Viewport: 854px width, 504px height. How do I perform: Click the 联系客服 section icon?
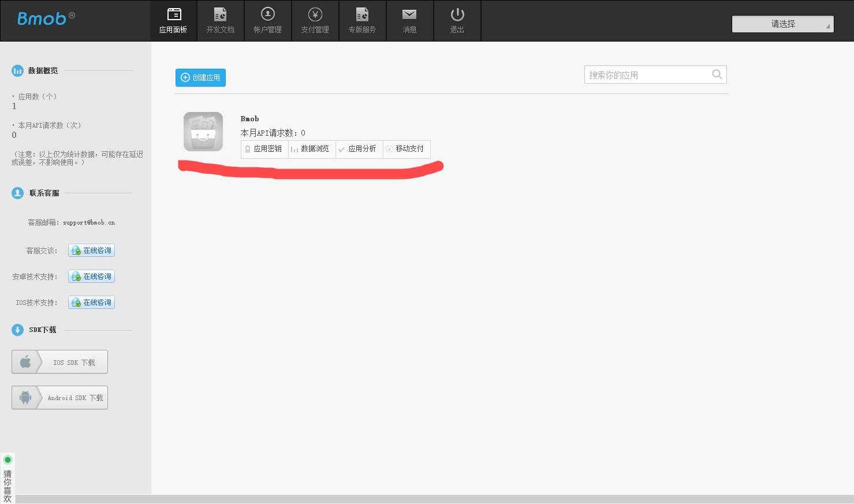point(17,193)
